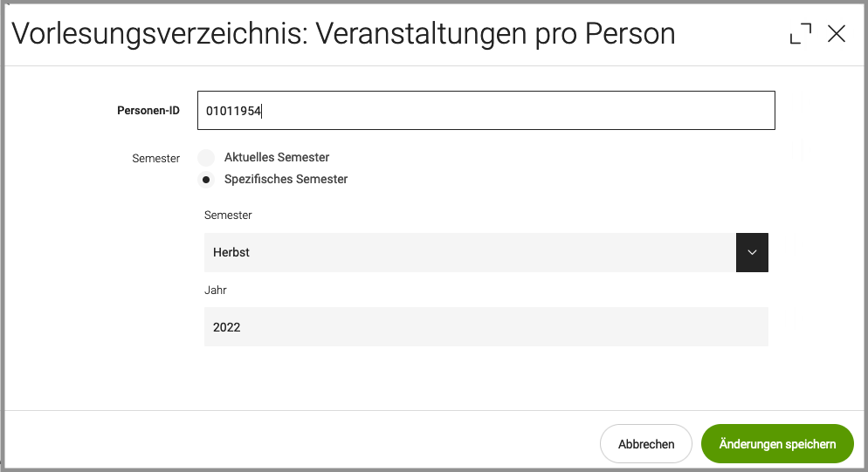The height and width of the screenshot is (472, 868).
Task: Expand the dialog to full screen
Action: pos(800,34)
